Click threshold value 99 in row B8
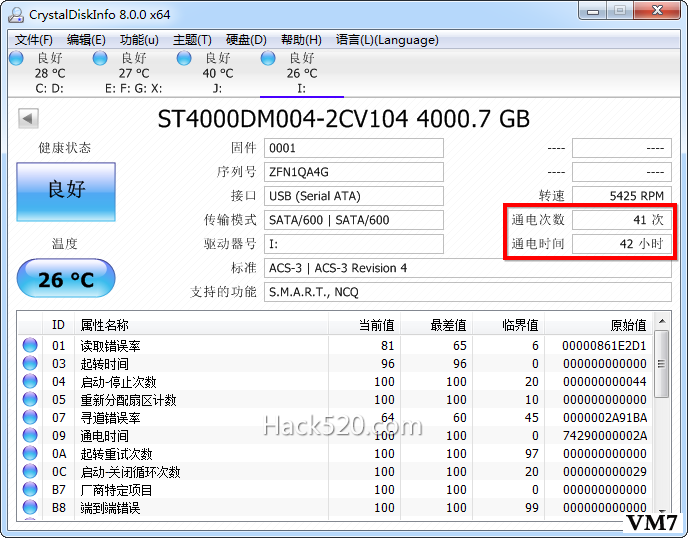This screenshot has width=688, height=538. point(532,508)
